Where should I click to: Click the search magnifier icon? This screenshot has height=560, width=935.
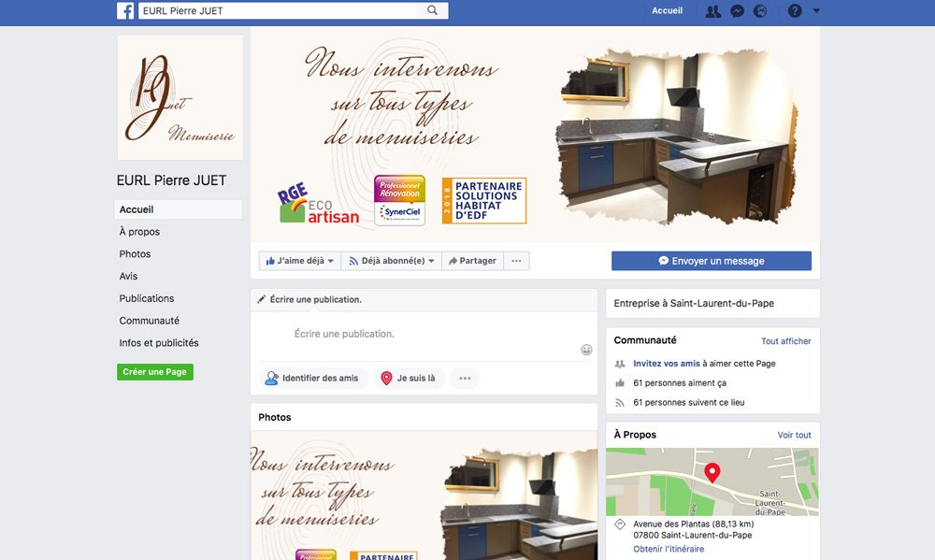tap(432, 10)
